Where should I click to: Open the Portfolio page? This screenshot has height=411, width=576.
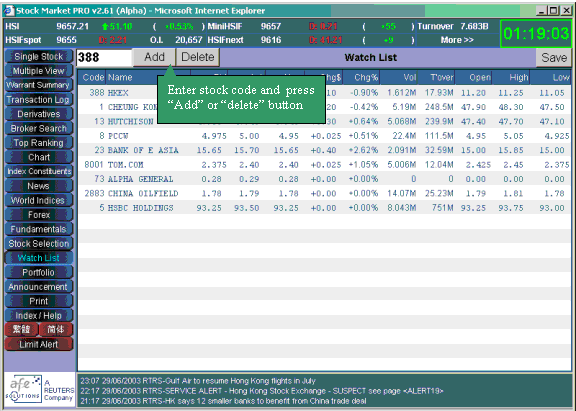[39, 272]
